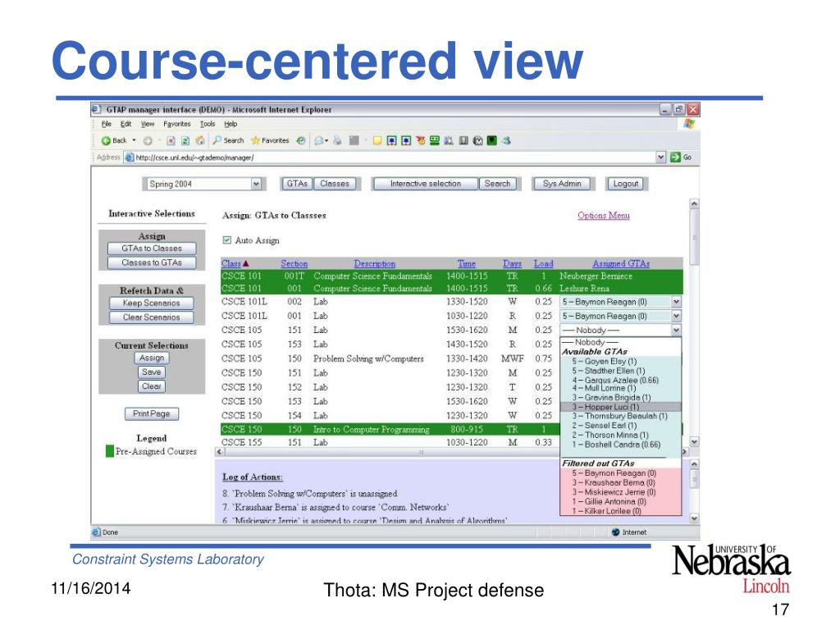
Task: Open the Favorites menu
Action: pyautogui.click(x=177, y=125)
